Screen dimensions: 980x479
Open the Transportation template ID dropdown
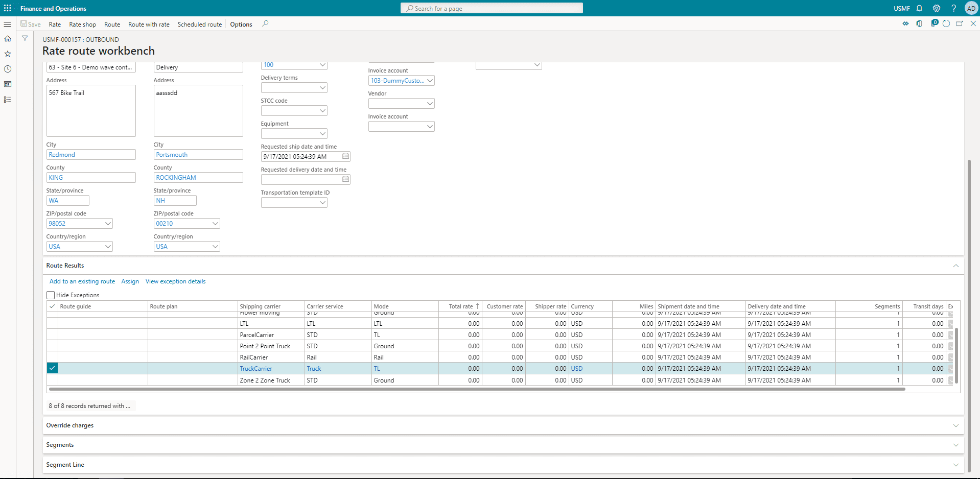[322, 202]
